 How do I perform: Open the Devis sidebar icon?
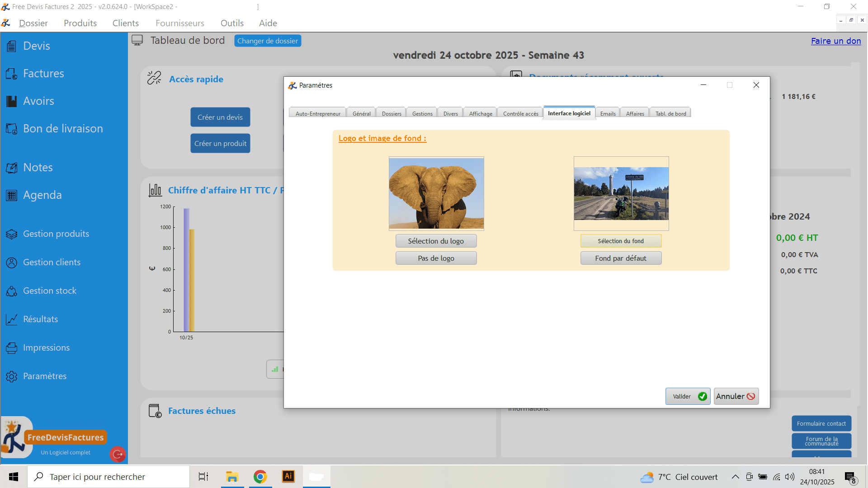tap(11, 46)
